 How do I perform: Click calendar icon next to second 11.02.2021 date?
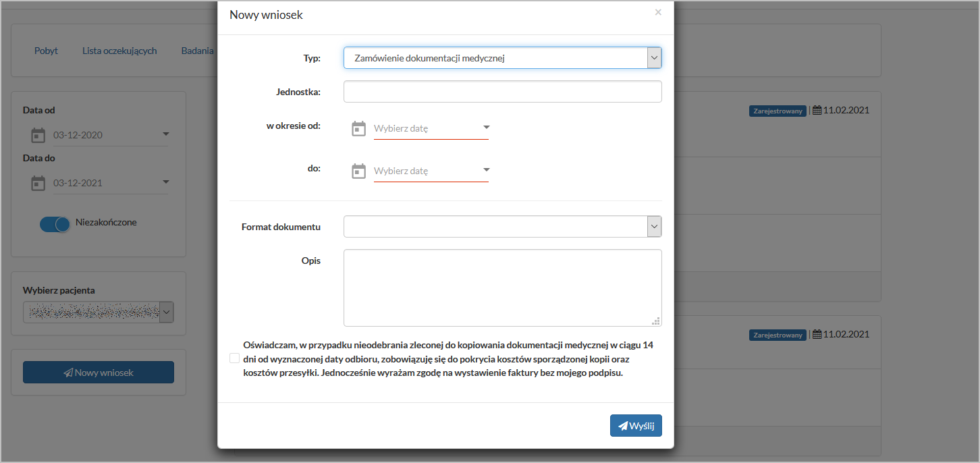click(x=817, y=335)
